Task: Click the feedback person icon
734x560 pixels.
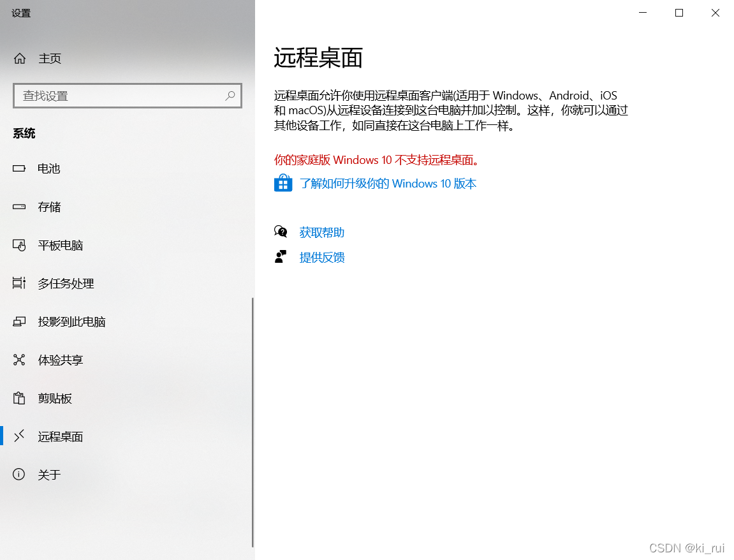Action: [x=281, y=256]
